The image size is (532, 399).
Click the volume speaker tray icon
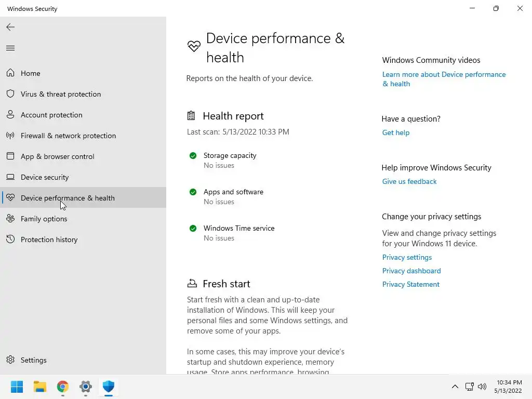(x=482, y=387)
